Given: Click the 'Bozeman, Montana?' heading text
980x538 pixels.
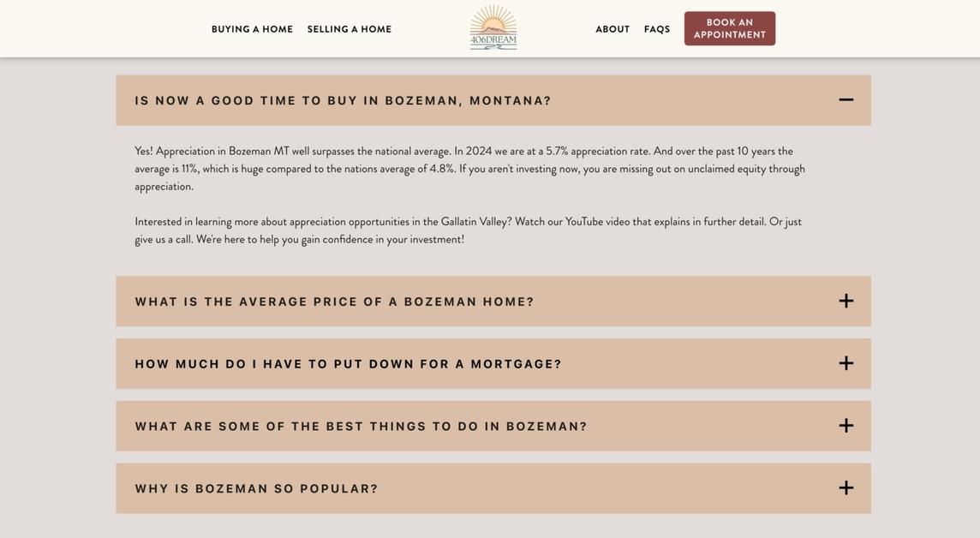Looking at the screenshot, I should (x=468, y=101).
